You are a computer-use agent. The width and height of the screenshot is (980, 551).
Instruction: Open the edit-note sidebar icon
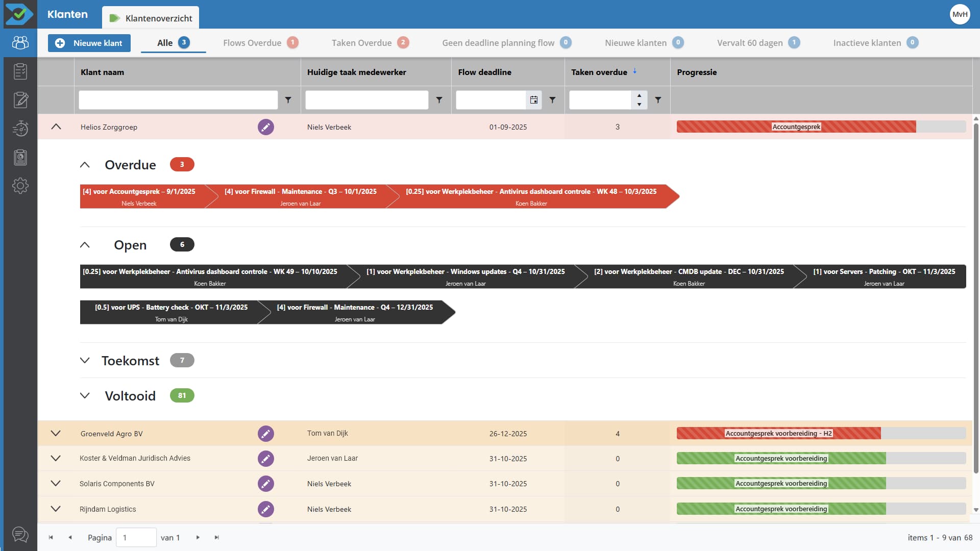click(20, 100)
